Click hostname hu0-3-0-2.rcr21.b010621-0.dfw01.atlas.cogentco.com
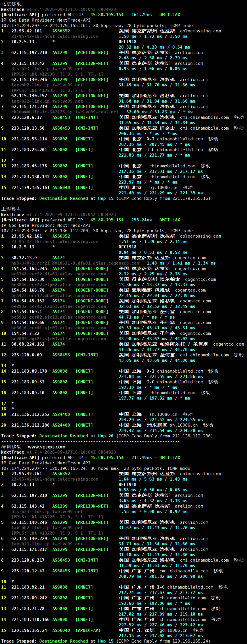 pyautogui.click(x=75, y=263)
